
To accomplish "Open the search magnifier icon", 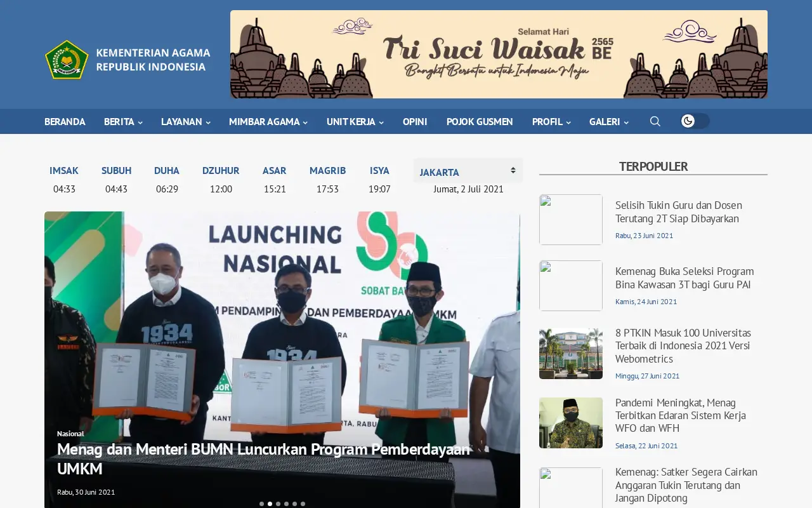I will pyautogui.click(x=655, y=121).
